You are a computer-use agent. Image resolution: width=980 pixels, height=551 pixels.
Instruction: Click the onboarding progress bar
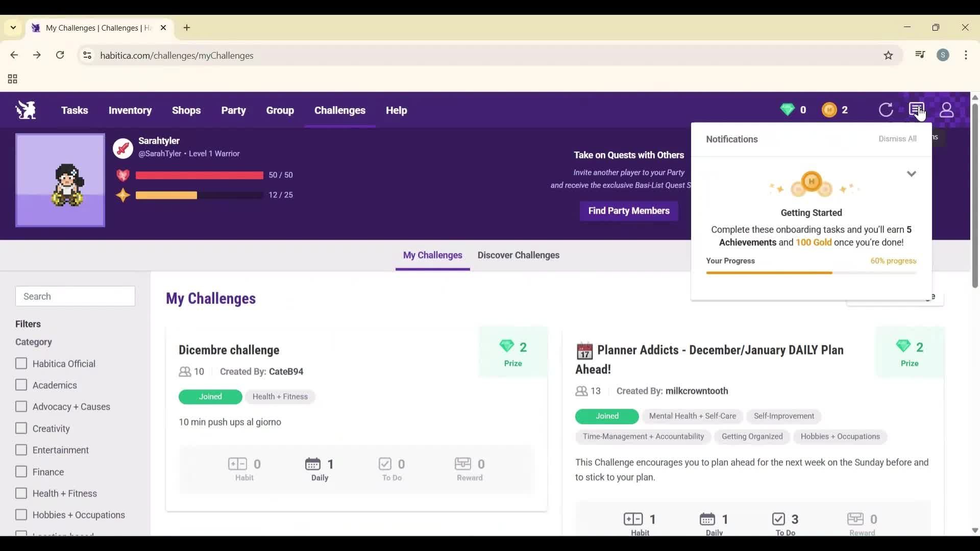811,272
